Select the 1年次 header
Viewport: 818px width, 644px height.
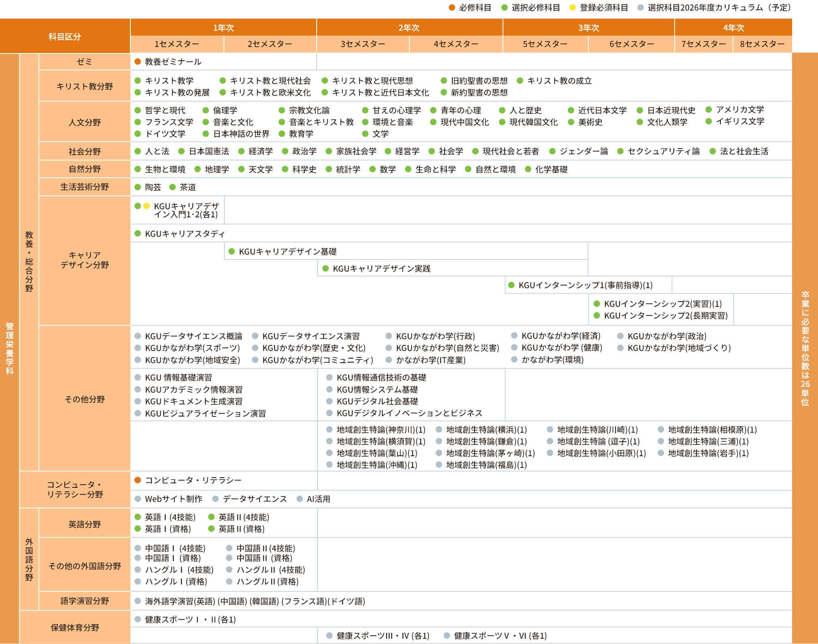pos(223,28)
